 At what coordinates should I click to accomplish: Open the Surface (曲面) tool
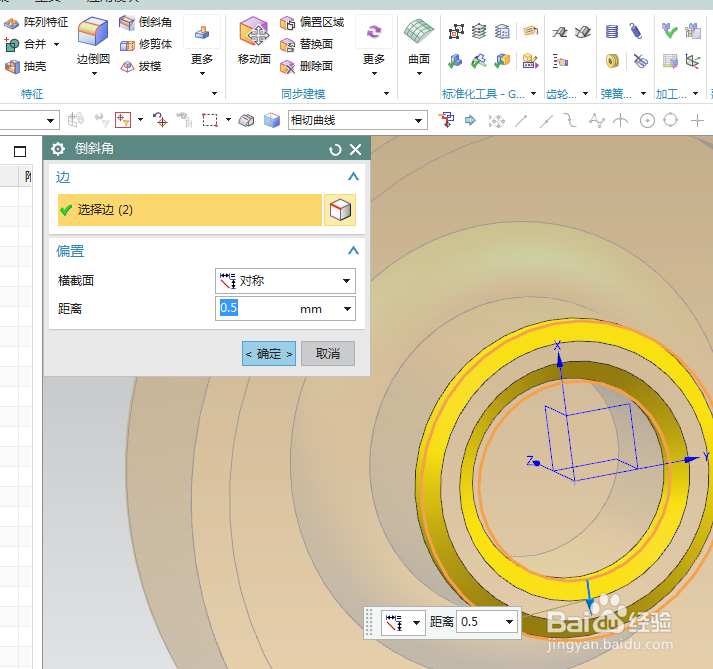(x=419, y=41)
